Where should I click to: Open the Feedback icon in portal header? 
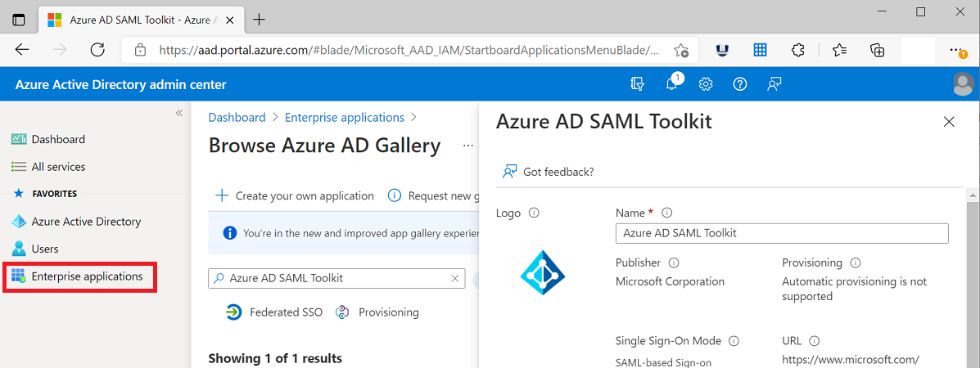(775, 83)
